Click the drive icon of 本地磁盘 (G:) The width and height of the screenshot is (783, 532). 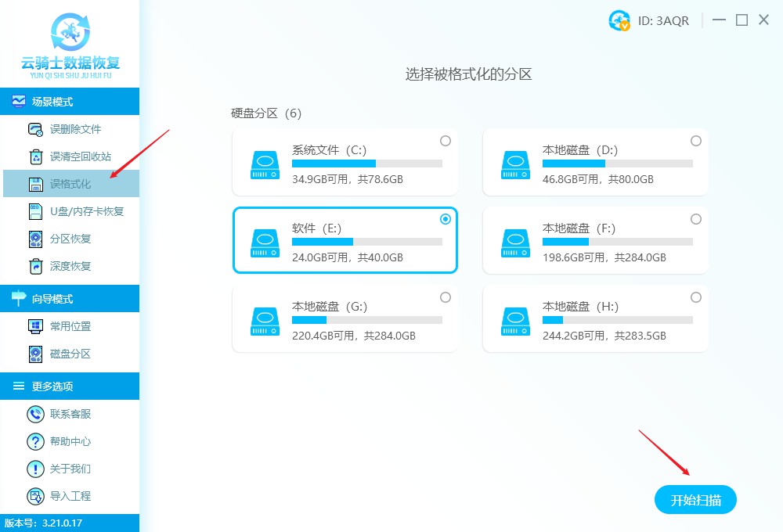(x=265, y=322)
